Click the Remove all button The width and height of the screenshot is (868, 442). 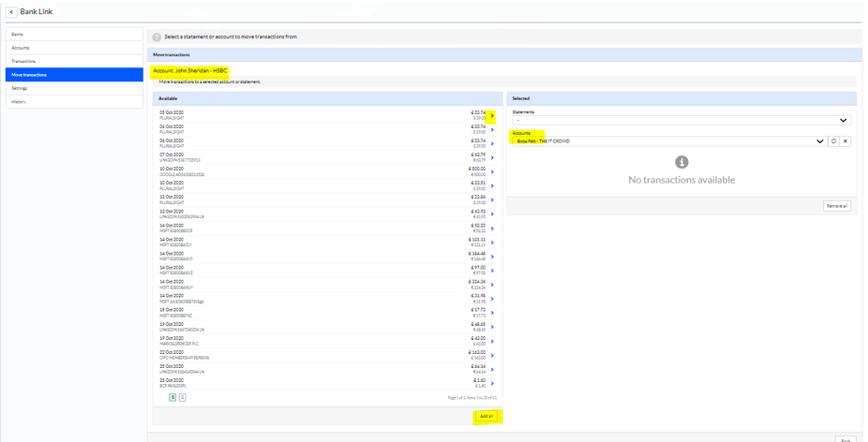[837, 206]
